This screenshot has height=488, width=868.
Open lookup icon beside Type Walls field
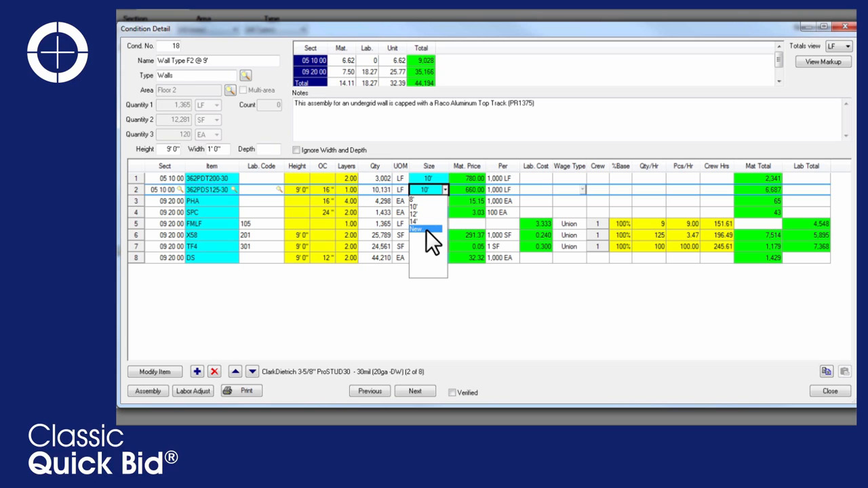245,75
